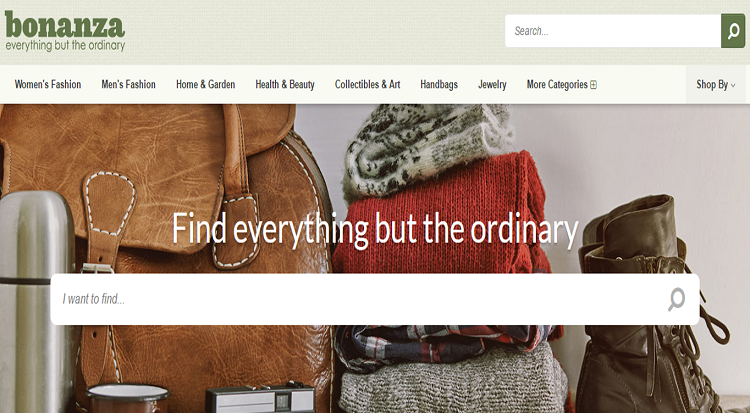
Task: Click the Jewelry link
Action: click(492, 85)
